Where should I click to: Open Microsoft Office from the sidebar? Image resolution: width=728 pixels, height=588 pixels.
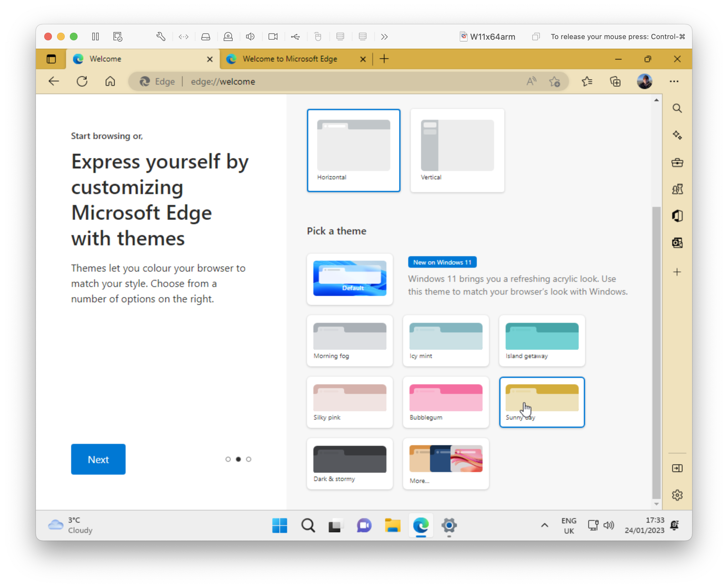[x=677, y=216]
